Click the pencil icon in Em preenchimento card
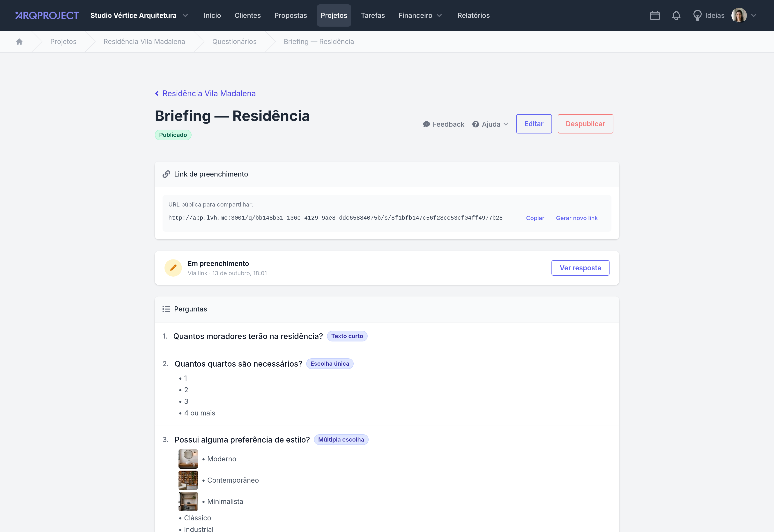 click(173, 268)
